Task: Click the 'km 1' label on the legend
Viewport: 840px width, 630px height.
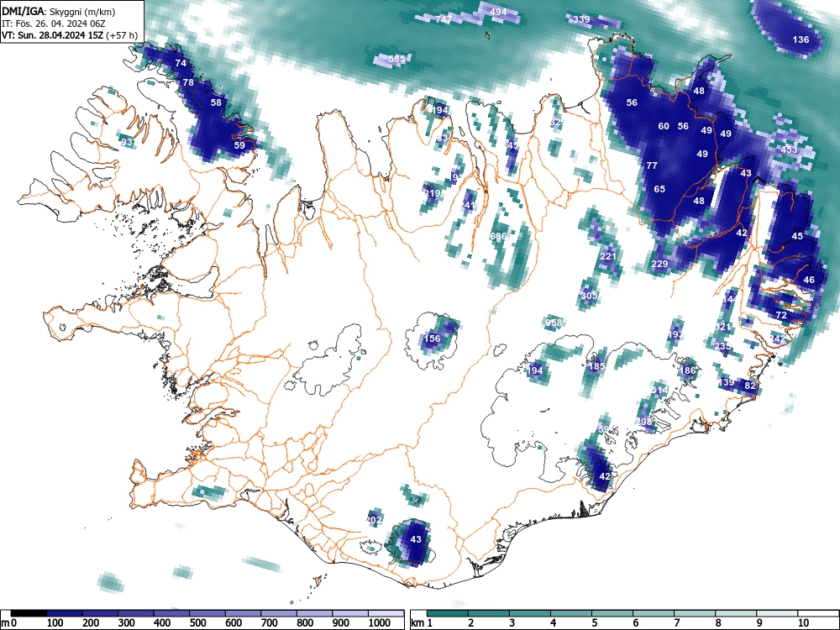Action: 422,622
